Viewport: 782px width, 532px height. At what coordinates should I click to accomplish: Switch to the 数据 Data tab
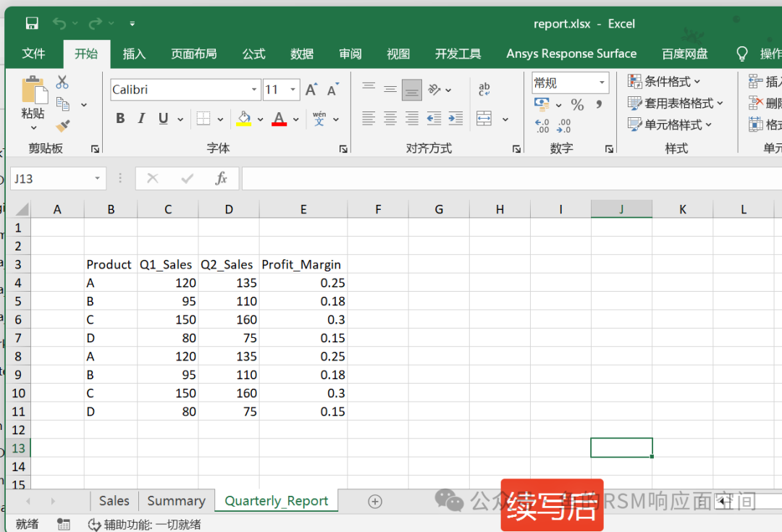click(x=302, y=54)
